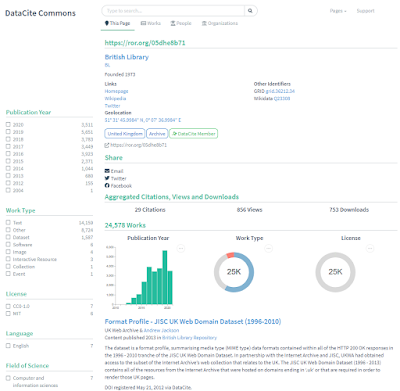The height and width of the screenshot is (391, 400).
Task: Check the 2017 publication year filter
Action: [8, 147]
